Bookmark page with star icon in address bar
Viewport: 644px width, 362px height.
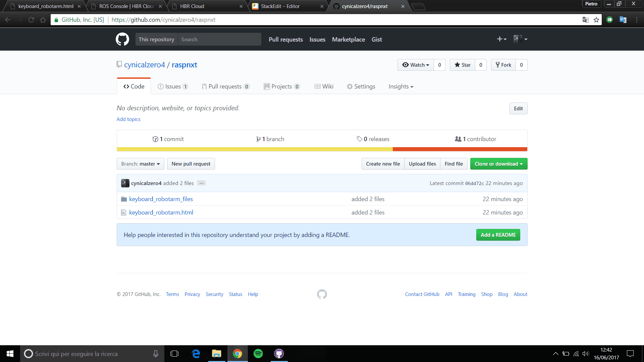point(596,20)
